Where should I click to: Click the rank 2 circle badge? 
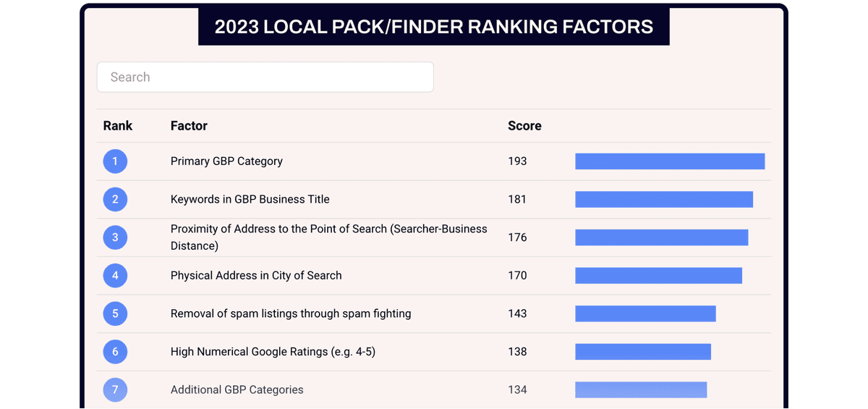(115, 199)
